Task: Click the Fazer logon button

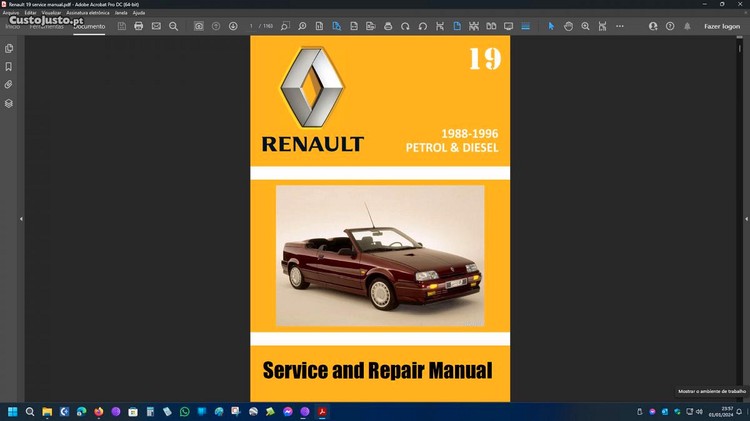Action: (x=722, y=26)
